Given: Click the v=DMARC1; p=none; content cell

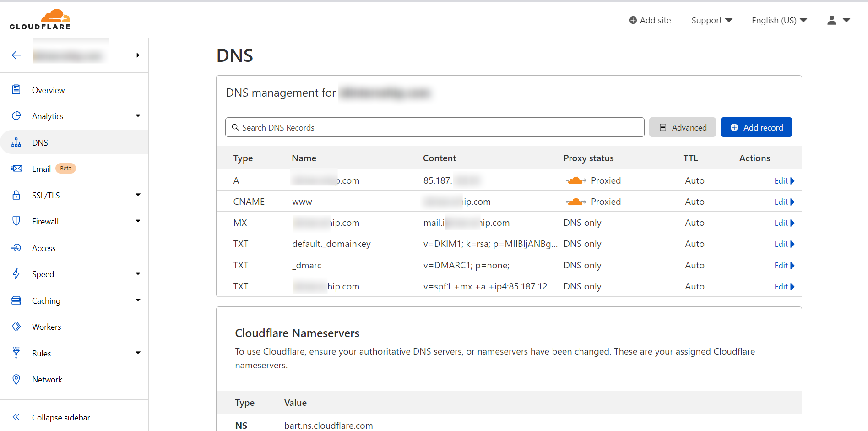Looking at the screenshot, I should pos(466,266).
